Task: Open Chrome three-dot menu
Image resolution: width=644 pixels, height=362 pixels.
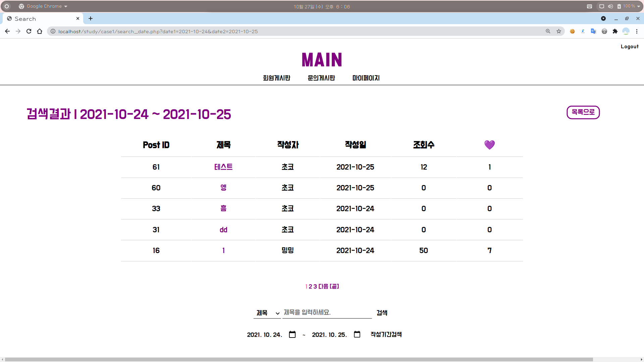Action: pyautogui.click(x=637, y=31)
